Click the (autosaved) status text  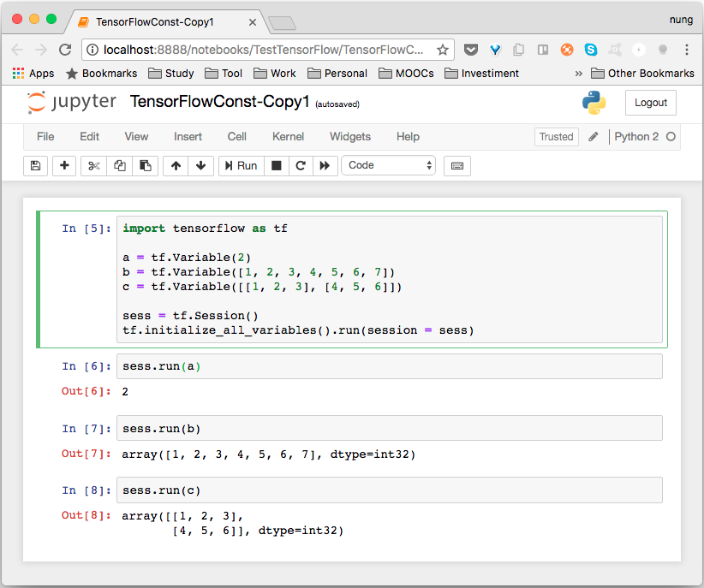click(337, 104)
